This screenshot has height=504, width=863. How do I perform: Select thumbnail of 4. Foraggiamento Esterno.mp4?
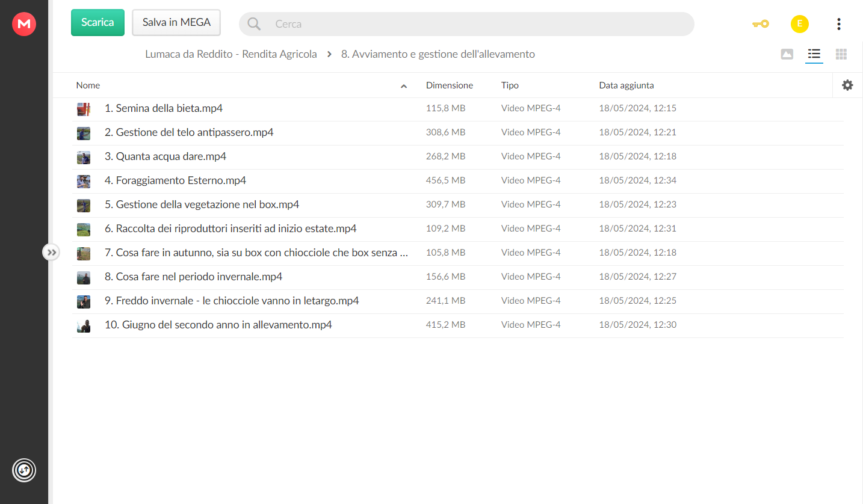[x=84, y=181]
